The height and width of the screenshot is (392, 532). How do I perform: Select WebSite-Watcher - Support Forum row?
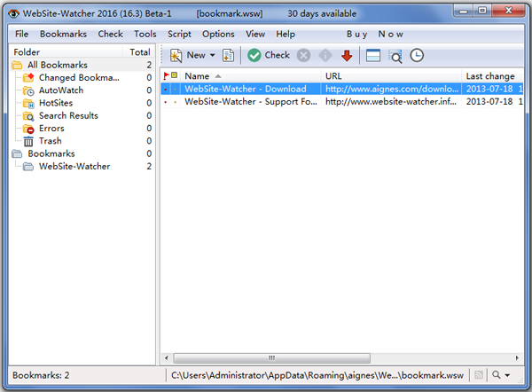pyautogui.click(x=342, y=101)
